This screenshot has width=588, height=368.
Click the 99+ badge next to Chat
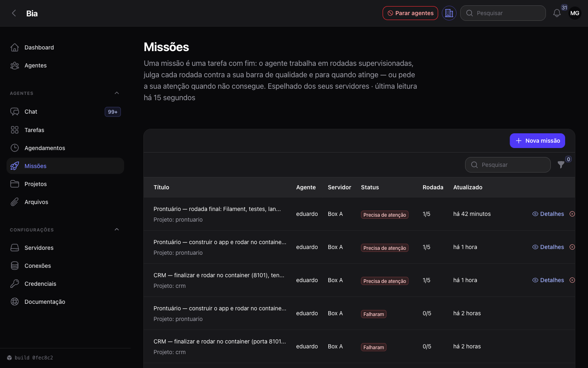coord(113,112)
